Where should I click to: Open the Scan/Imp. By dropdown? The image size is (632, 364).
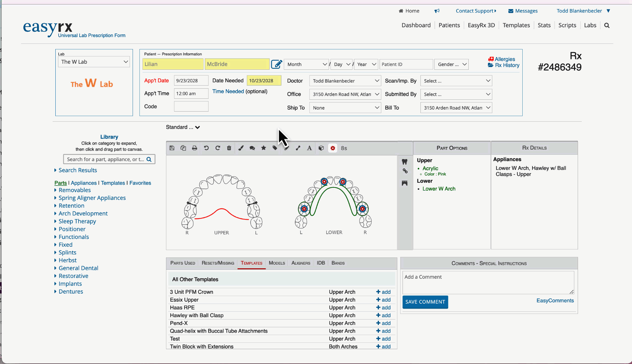[456, 81]
